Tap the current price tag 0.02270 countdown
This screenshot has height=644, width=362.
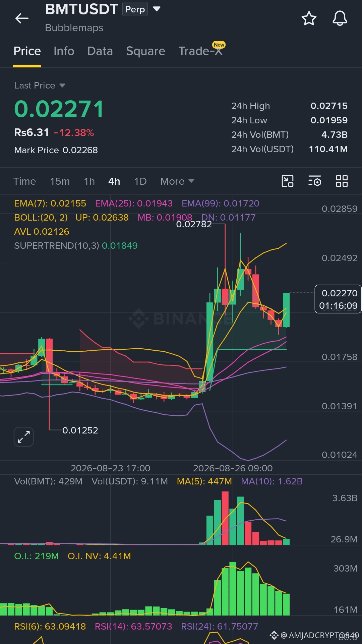pyautogui.click(x=338, y=299)
